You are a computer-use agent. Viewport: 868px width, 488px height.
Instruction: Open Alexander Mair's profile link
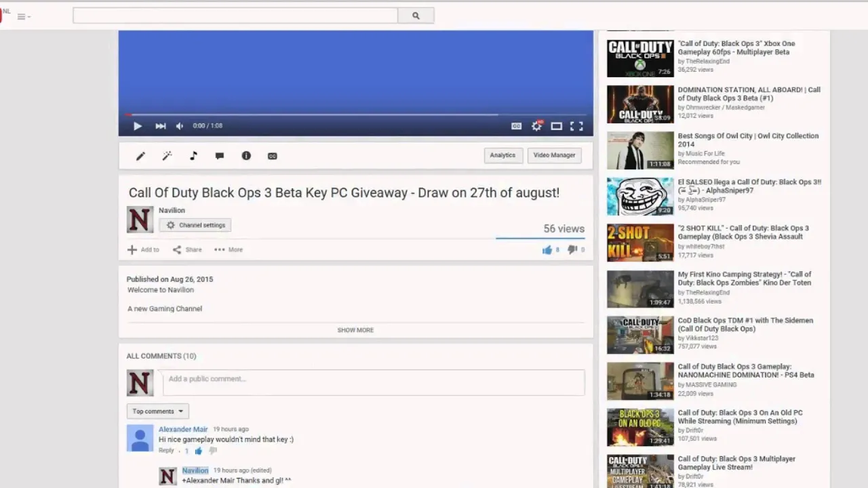(x=183, y=429)
